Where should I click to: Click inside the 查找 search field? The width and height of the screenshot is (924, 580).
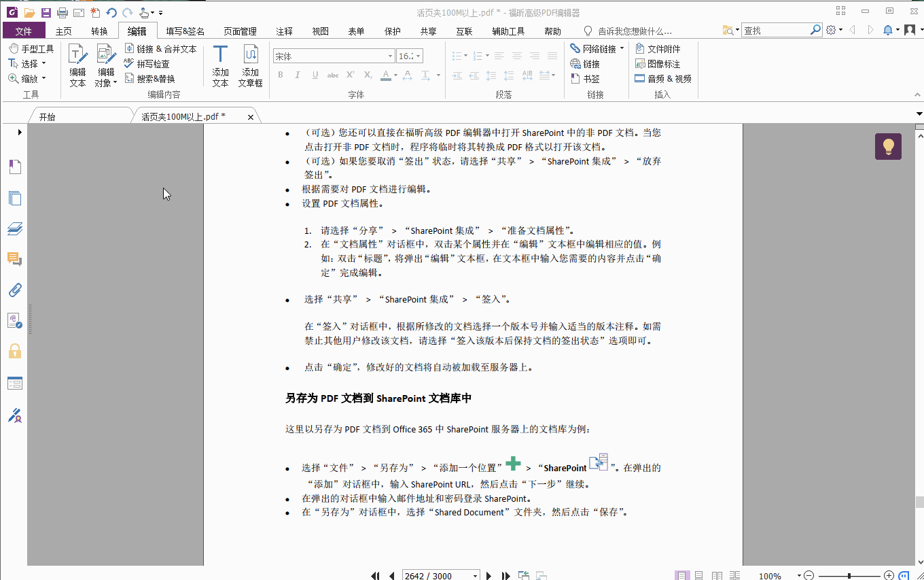[775, 30]
